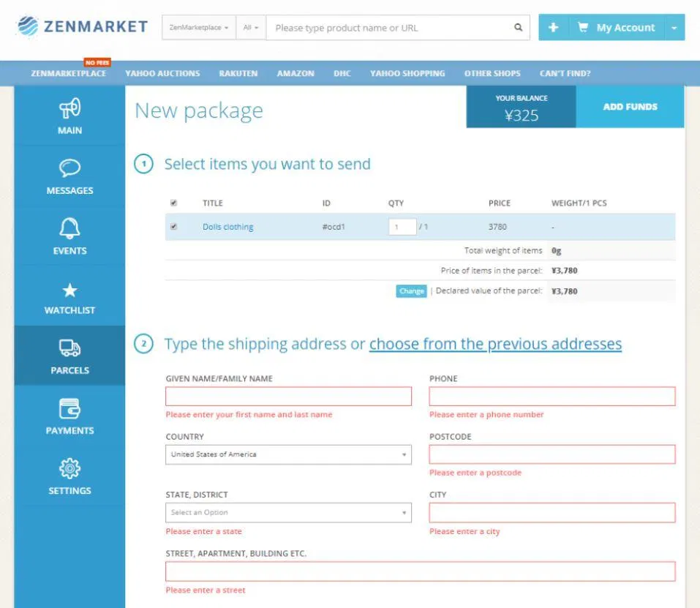Click the Add Funds button
The height and width of the screenshot is (608, 700).
tap(631, 107)
